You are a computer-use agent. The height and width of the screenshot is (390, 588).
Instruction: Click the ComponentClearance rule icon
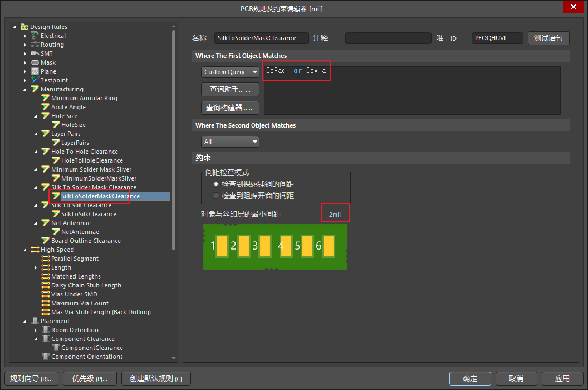pos(56,348)
